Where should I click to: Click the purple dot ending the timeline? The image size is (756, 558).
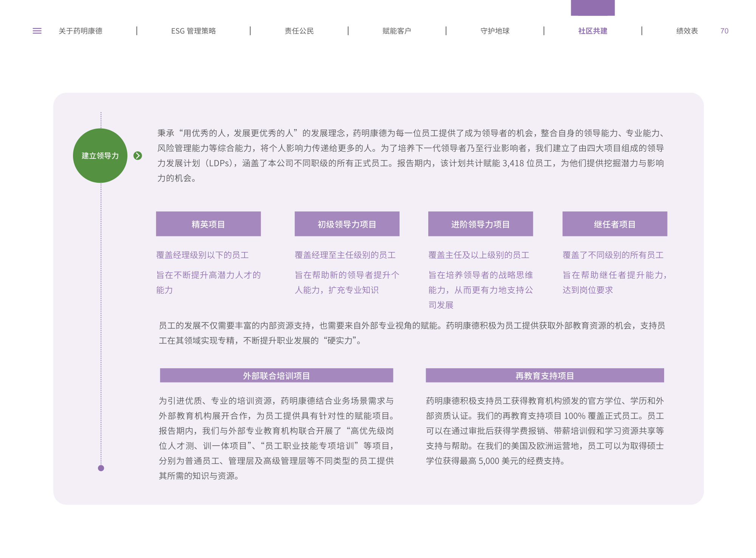101,468
